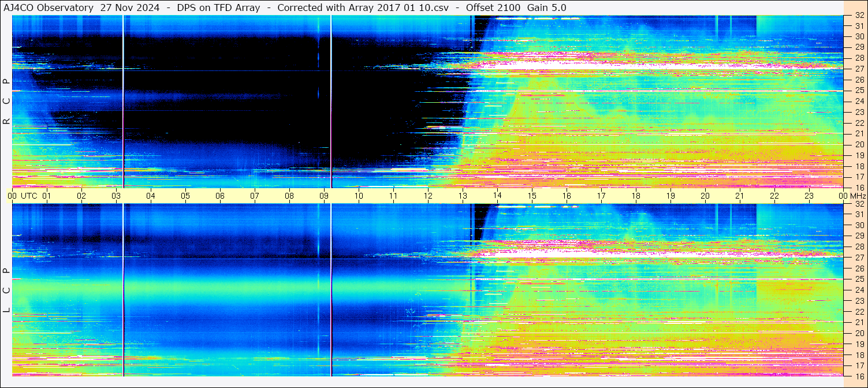Click white vertical spike after 09 in RCP panel
The height and width of the screenshot is (388, 868).
pos(331,102)
